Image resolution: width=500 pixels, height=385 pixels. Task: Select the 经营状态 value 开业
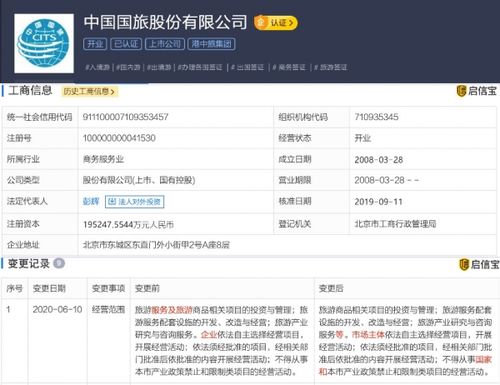[363, 138]
